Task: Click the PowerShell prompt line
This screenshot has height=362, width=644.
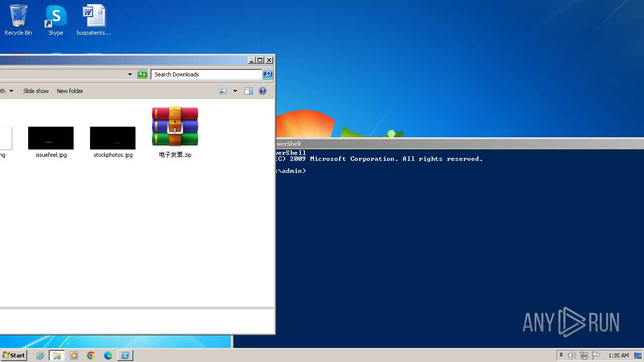Action: 291,171
